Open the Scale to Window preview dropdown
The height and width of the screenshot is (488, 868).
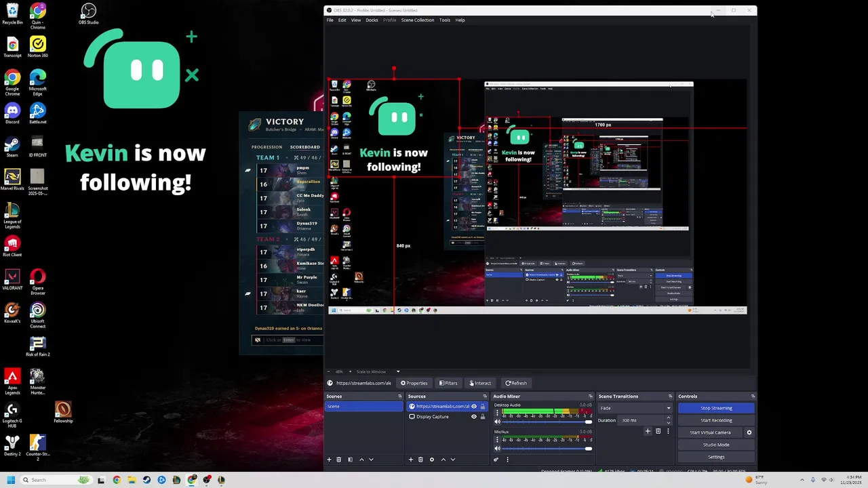click(x=378, y=371)
